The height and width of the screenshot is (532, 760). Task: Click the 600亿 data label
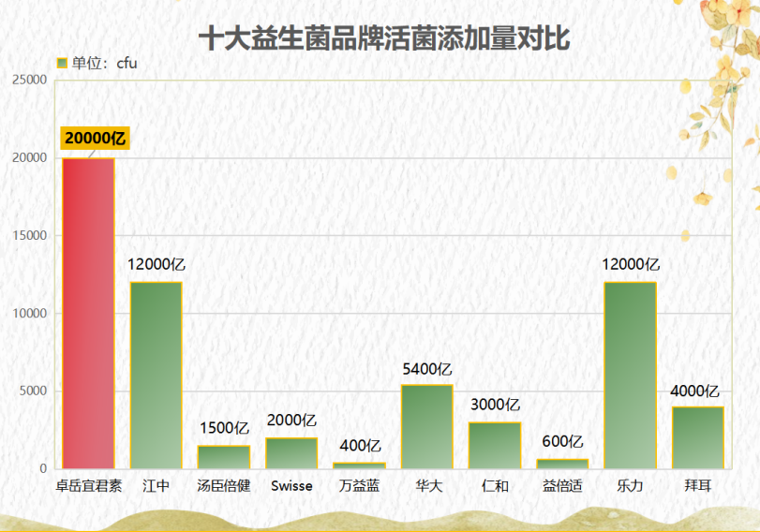(x=562, y=441)
